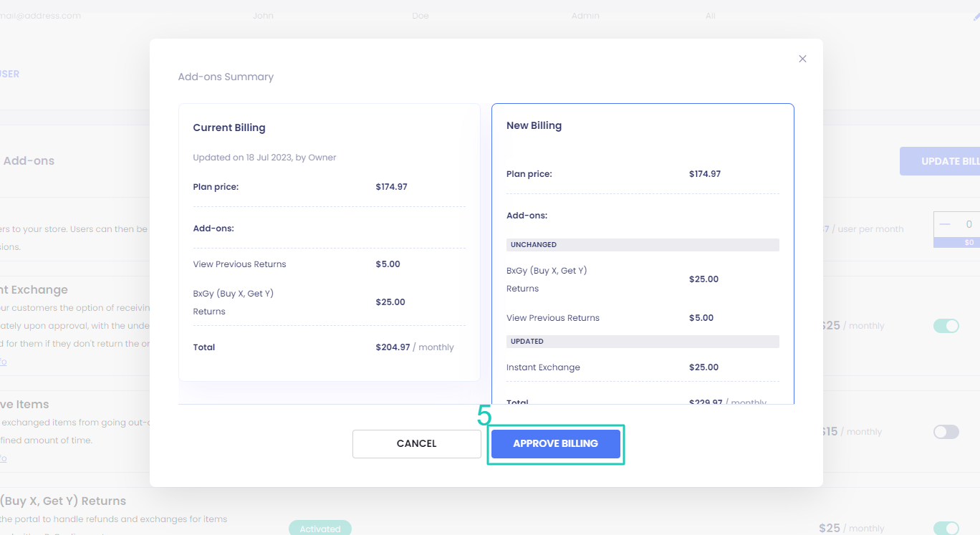Click the minus stepper for user count
This screenshot has width=980, height=535.
point(944,225)
